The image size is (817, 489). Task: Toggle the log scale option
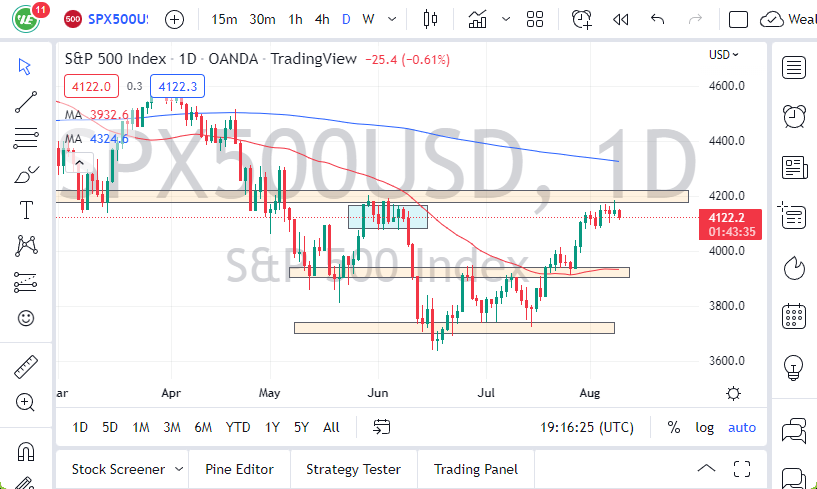coord(705,427)
